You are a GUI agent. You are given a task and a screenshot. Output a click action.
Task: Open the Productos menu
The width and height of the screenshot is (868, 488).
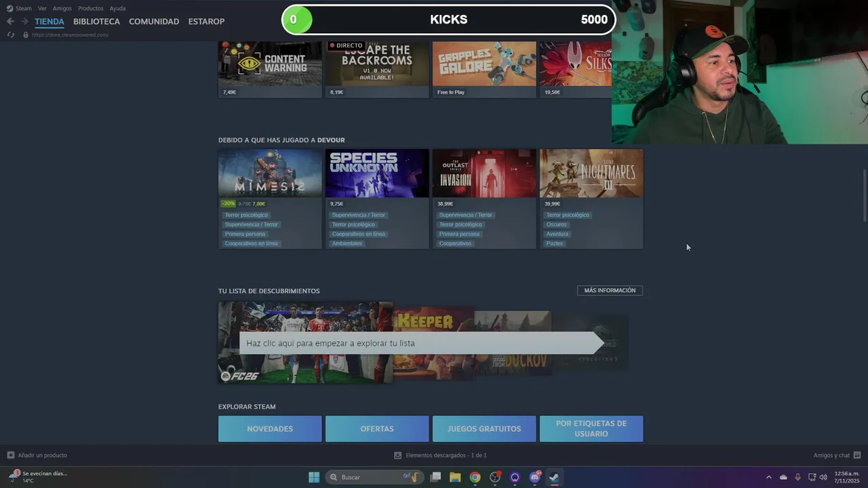click(x=91, y=8)
